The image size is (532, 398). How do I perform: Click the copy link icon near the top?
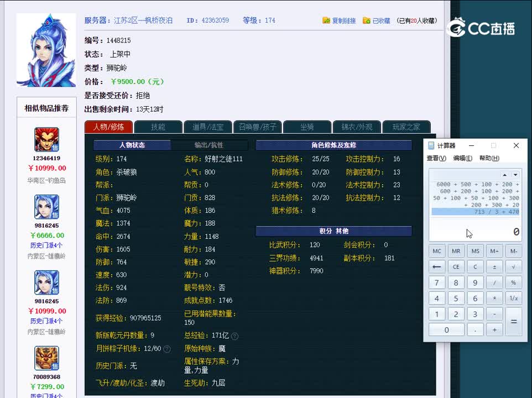(326, 20)
